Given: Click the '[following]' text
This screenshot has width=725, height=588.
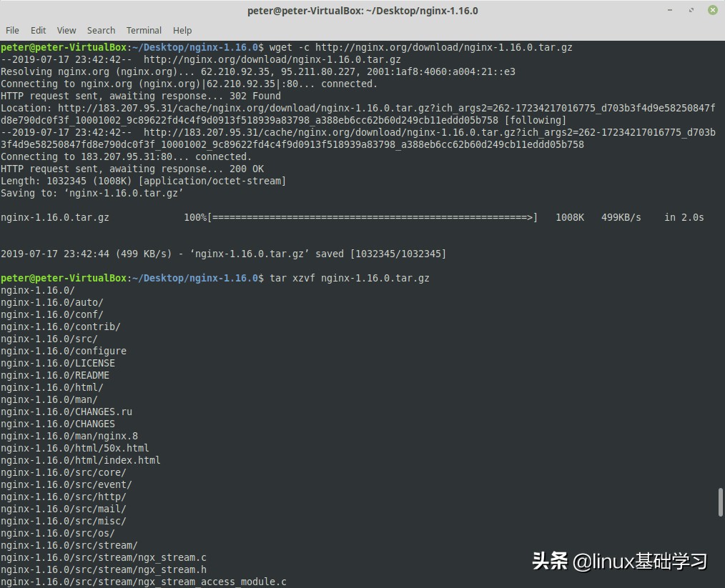Looking at the screenshot, I should point(536,120).
